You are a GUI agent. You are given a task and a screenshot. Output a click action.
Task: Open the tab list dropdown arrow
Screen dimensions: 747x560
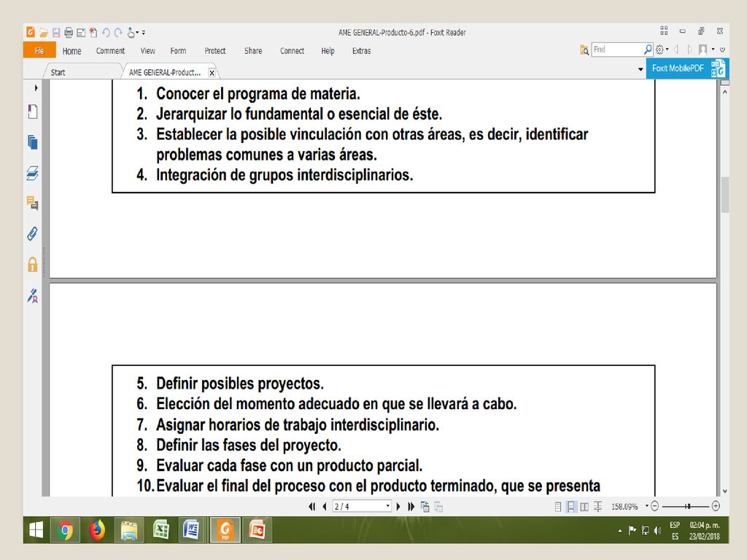(x=640, y=69)
